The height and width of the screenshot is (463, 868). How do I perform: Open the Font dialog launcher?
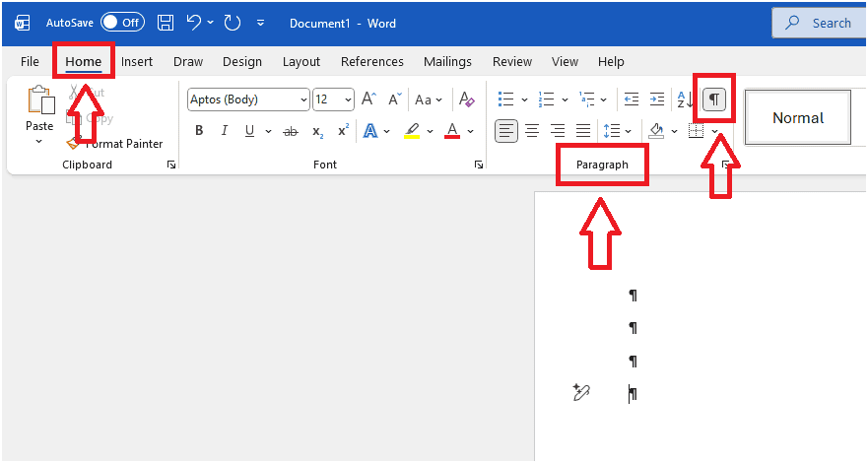479,165
